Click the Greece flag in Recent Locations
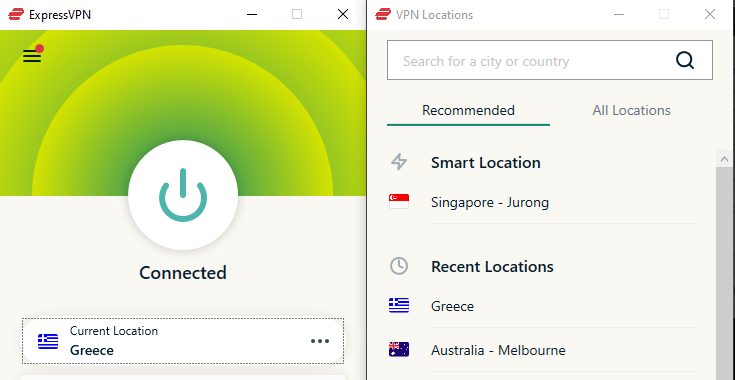 (399, 305)
